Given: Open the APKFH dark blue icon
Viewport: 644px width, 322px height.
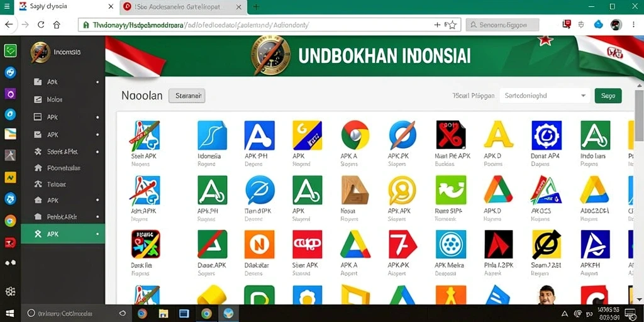Looking at the screenshot, I should [x=595, y=245].
